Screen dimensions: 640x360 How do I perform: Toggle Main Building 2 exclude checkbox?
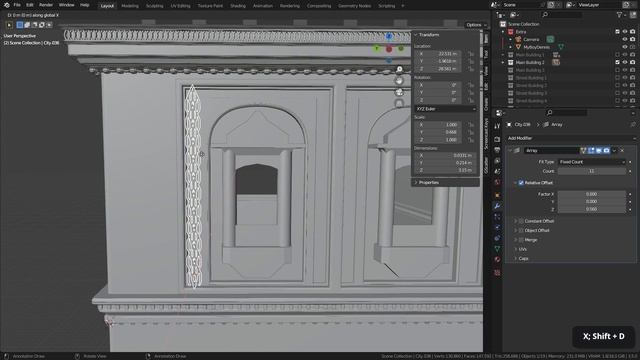tap(617, 62)
